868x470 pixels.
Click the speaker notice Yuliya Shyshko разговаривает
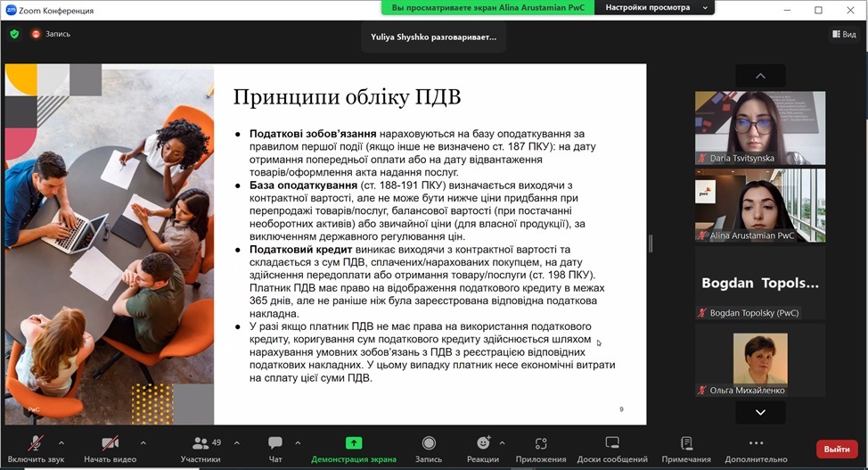tap(433, 37)
